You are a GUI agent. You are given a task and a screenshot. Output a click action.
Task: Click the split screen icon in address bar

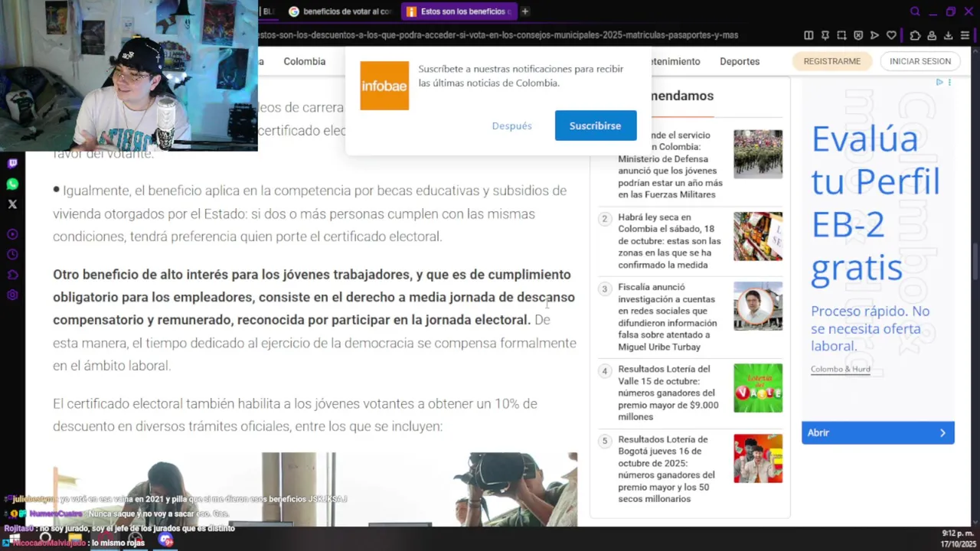pos(808,35)
